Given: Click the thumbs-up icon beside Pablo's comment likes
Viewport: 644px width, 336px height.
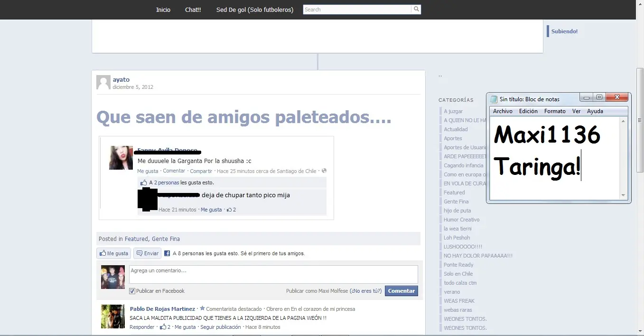Looking at the screenshot, I should pyautogui.click(x=163, y=327).
